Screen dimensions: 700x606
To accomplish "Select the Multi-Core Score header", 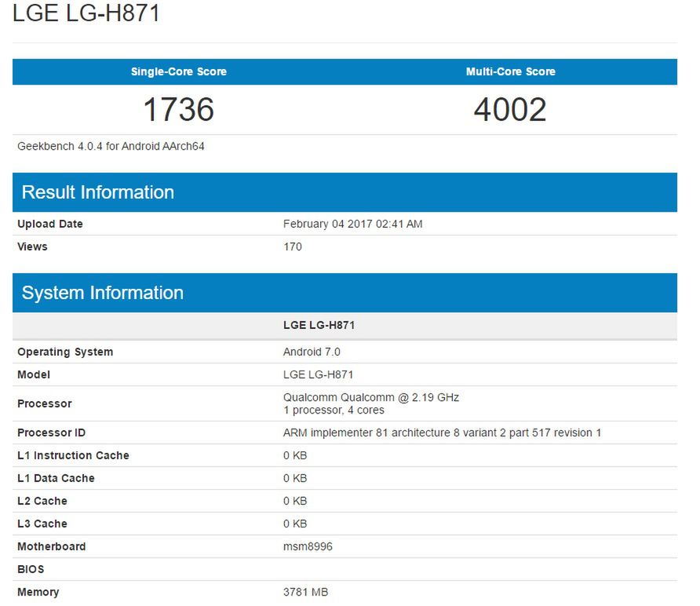I will point(511,71).
